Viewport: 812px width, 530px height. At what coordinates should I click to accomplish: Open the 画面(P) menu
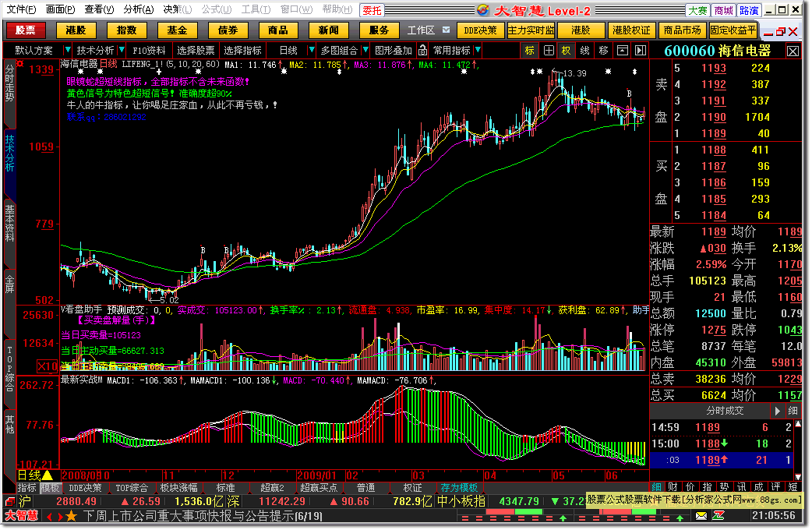[x=60, y=9]
